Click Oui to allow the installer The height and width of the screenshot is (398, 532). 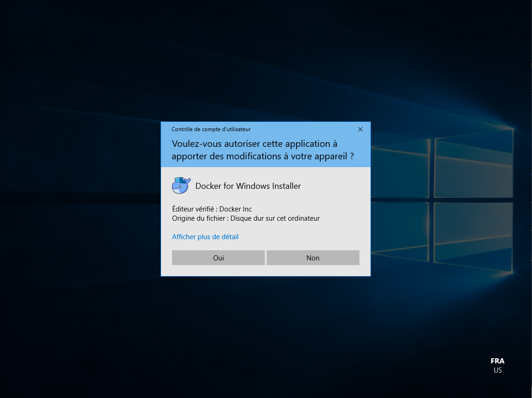(218, 258)
